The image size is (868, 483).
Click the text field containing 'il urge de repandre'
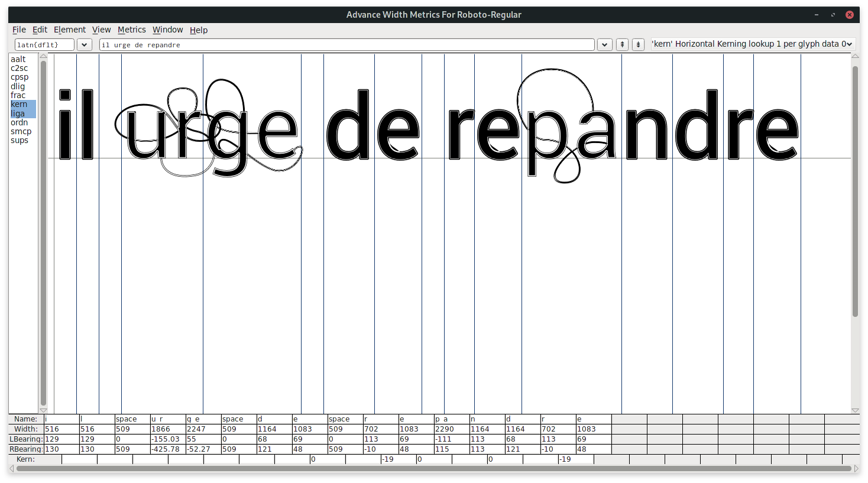point(346,44)
